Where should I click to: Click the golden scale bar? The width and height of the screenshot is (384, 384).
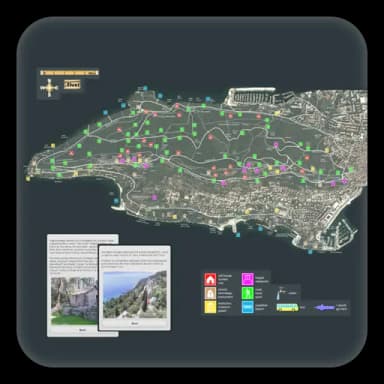(x=69, y=73)
